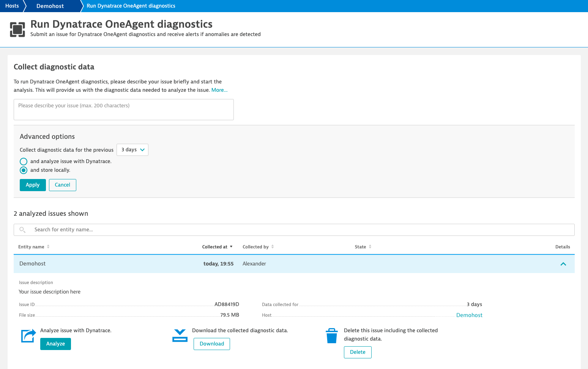
Task: Click the OneAgent diagnostics page header icon
Action: pyautogui.click(x=17, y=30)
